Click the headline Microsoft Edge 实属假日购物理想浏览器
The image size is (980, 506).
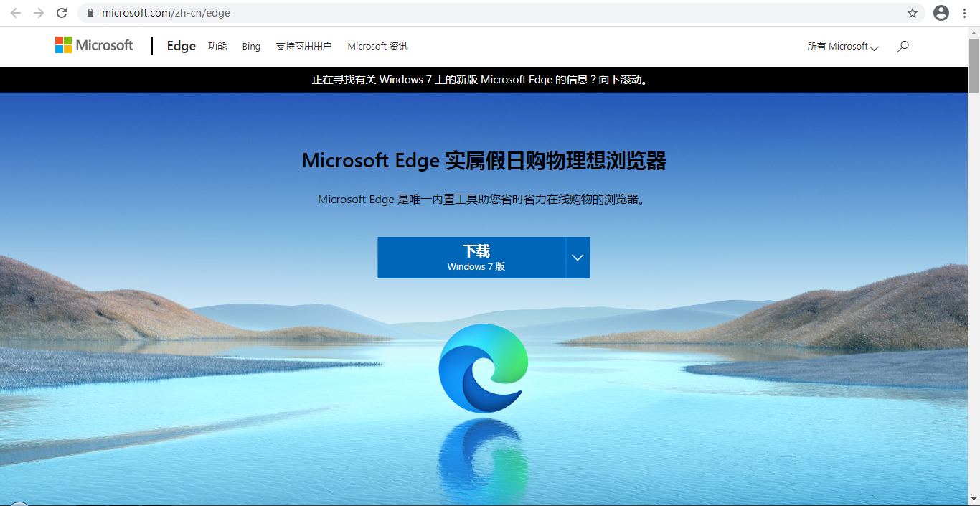pyautogui.click(x=484, y=160)
